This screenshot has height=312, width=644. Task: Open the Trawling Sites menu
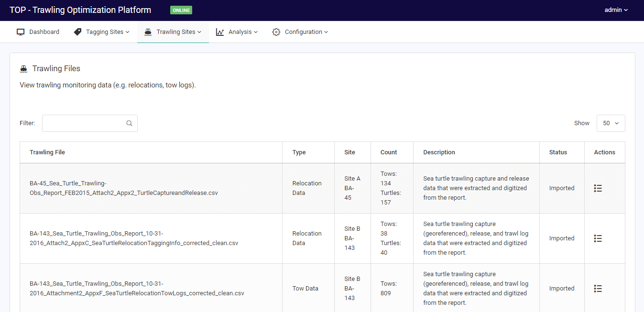(x=173, y=32)
